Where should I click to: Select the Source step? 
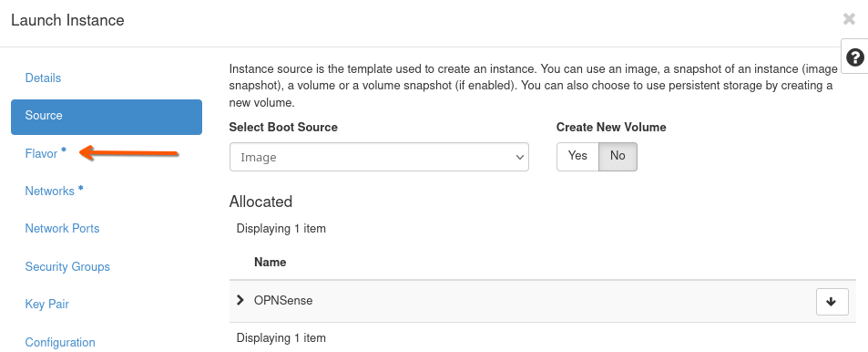[x=107, y=117]
